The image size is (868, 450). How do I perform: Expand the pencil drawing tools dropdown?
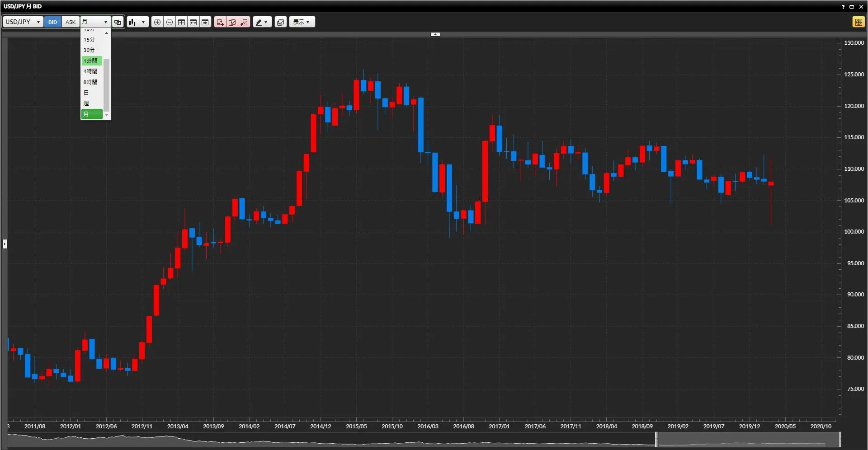tap(262, 22)
